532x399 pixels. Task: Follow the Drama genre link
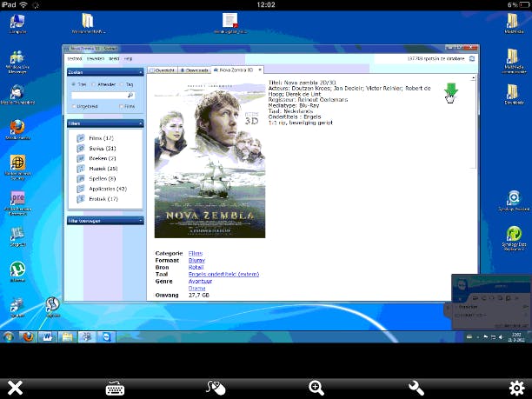coord(196,288)
